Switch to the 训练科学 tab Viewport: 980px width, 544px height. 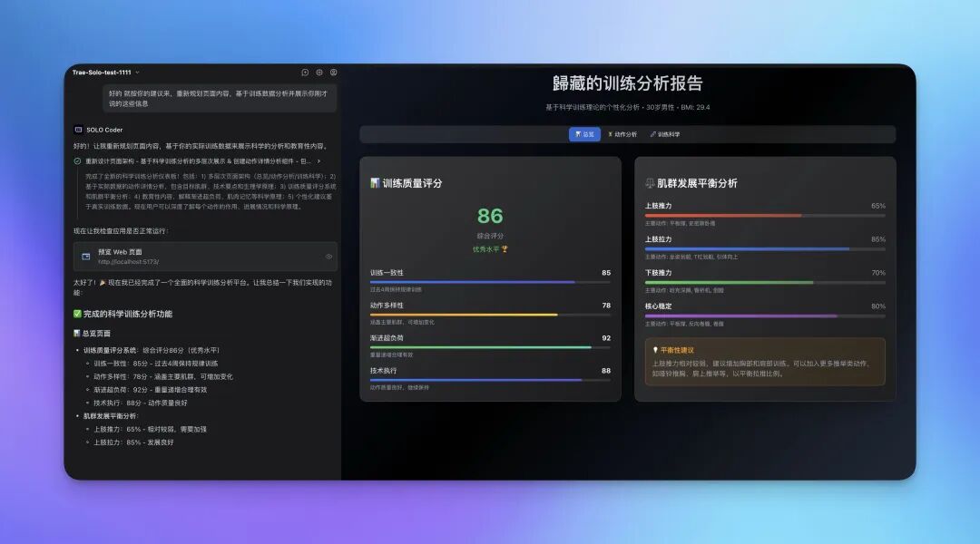(x=664, y=132)
